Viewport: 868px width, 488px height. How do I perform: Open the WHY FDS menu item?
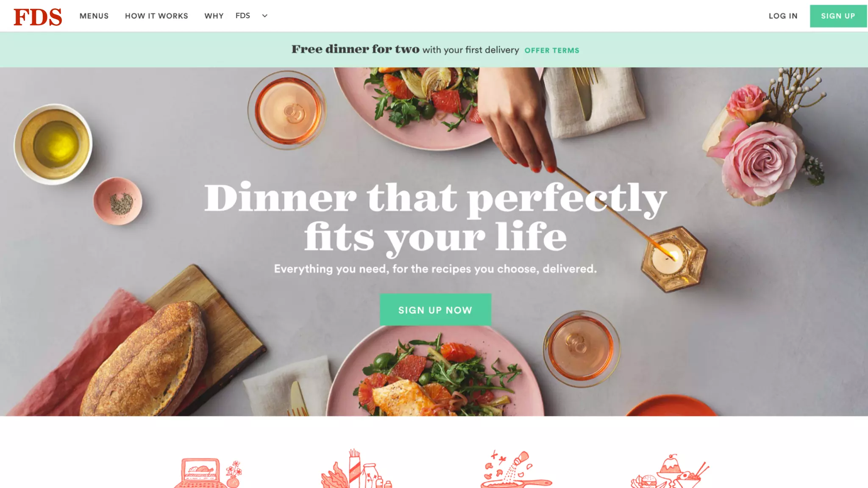click(x=227, y=16)
